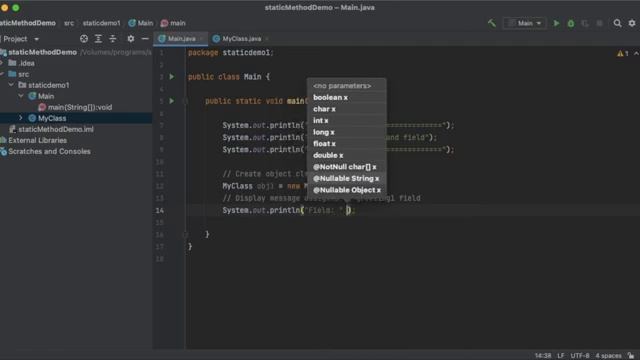
Task: Click '@Nullable String x' in the parameter popup
Action: (347, 178)
